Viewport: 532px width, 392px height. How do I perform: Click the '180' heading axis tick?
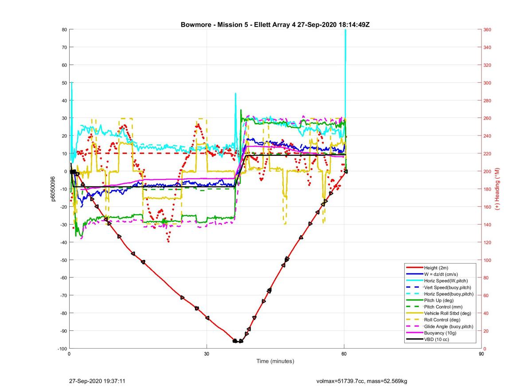tap(488, 189)
